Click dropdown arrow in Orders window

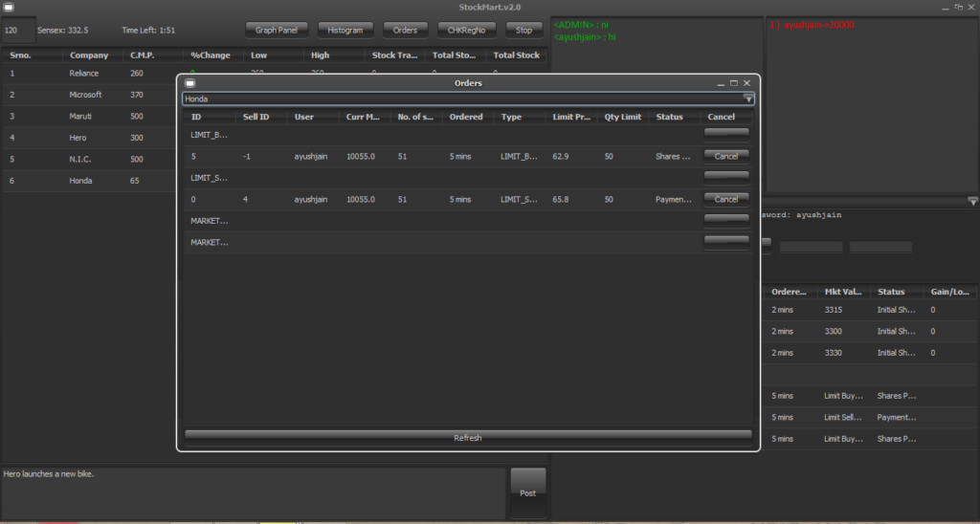pos(748,98)
